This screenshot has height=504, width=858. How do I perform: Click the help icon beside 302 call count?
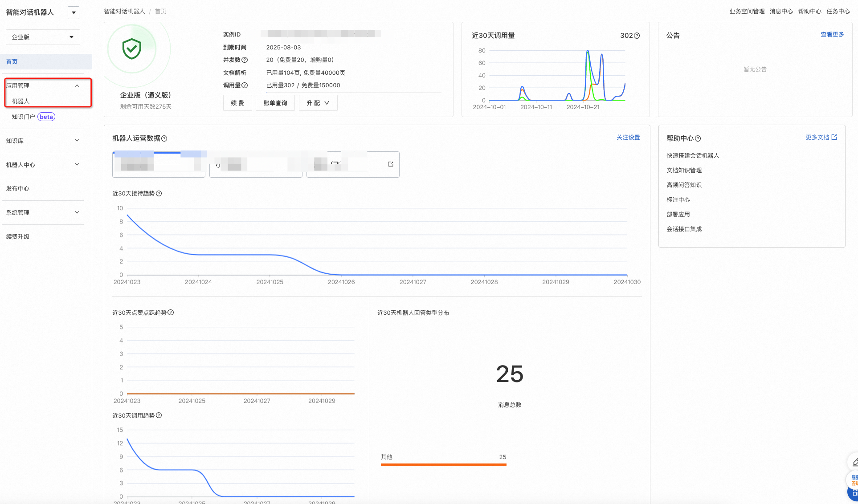[x=637, y=36]
